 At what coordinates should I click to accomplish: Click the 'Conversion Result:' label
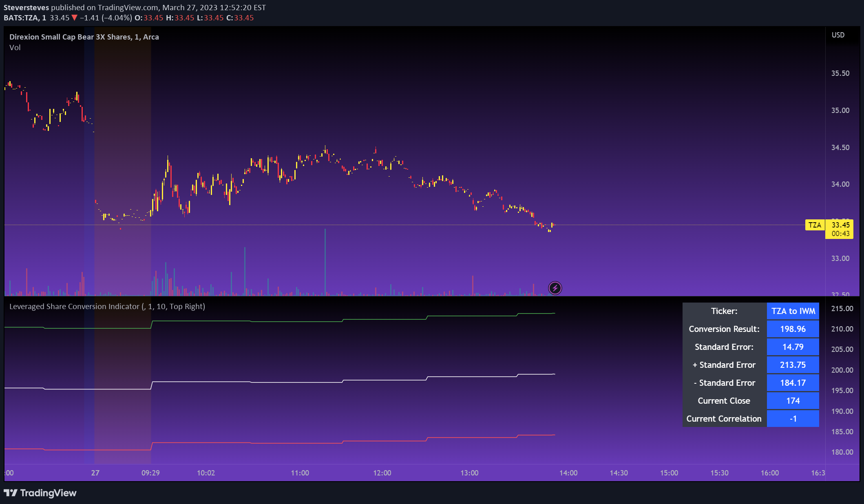tap(724, 329)
